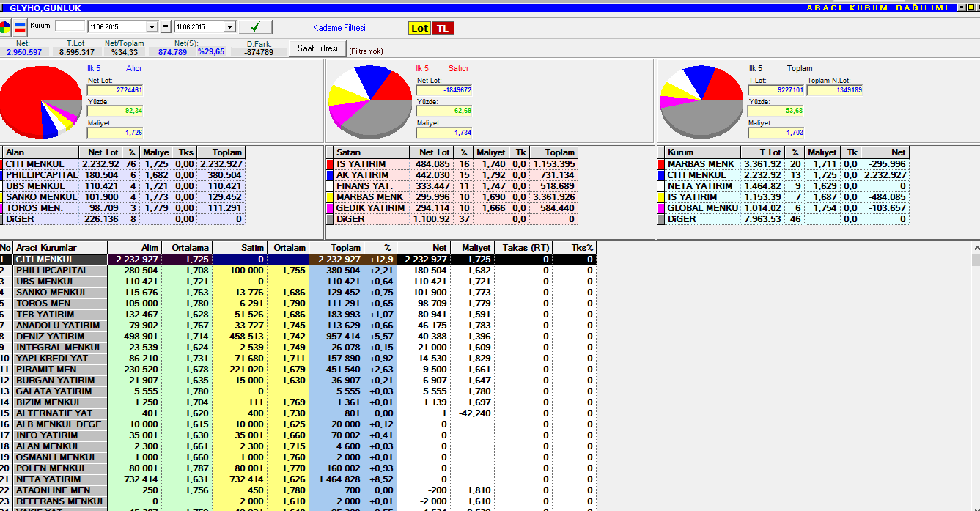Click the Araci Kurumlar column header
This screenshot has height=511, width=980.
coord(60,248)
